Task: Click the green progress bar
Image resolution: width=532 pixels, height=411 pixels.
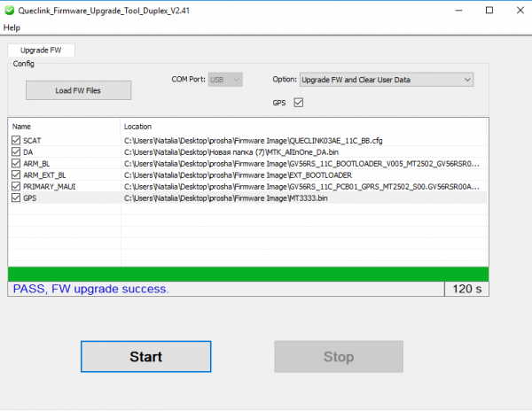Action: click(x=248, y=274)
